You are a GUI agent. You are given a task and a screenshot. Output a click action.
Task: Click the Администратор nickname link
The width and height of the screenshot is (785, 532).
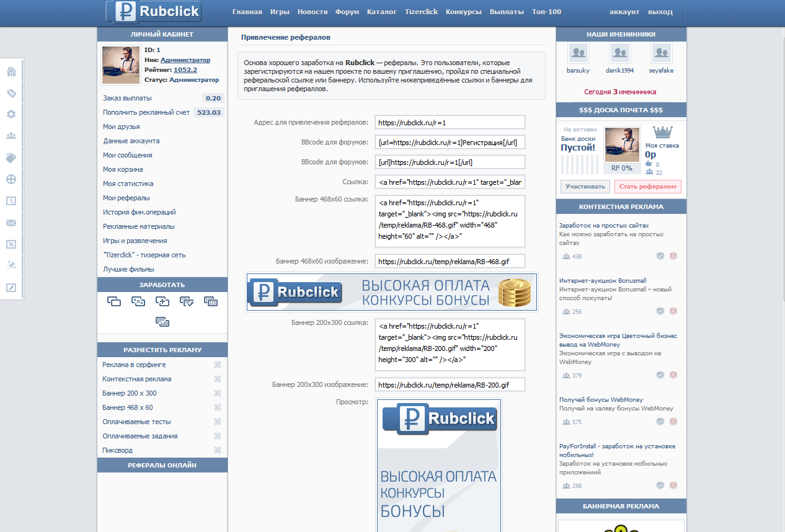pyautogui.click(x=185, y=60)
